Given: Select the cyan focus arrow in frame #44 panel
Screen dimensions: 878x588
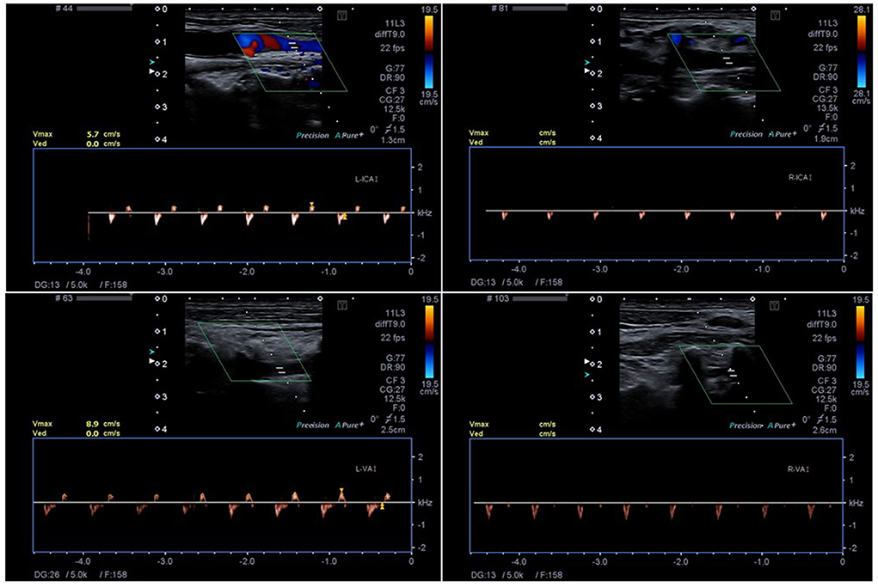Looking at the screenshot, I should 153,63.
